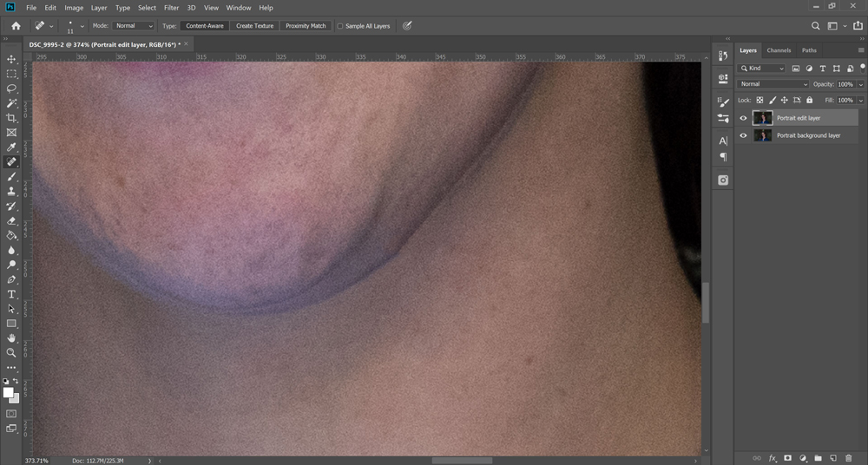Open the brush size picker dropdown

[x=82, y=26]
